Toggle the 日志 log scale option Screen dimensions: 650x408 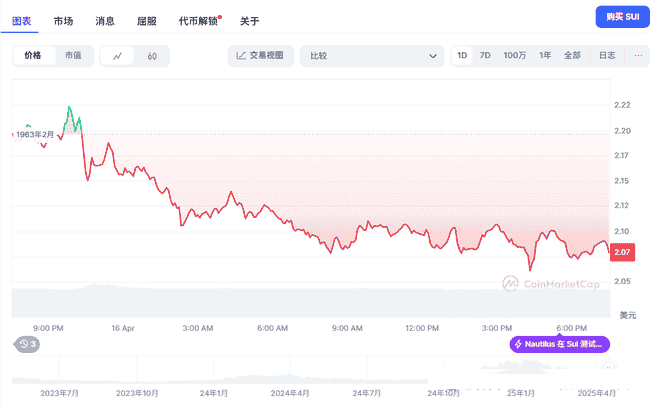[607, 55]
